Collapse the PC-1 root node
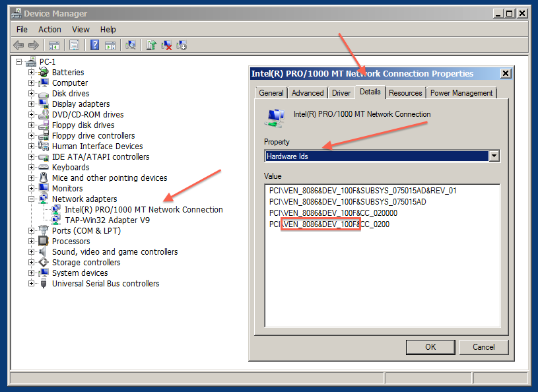Viewport: 538px width, 392px height. (x=18, y=62)
